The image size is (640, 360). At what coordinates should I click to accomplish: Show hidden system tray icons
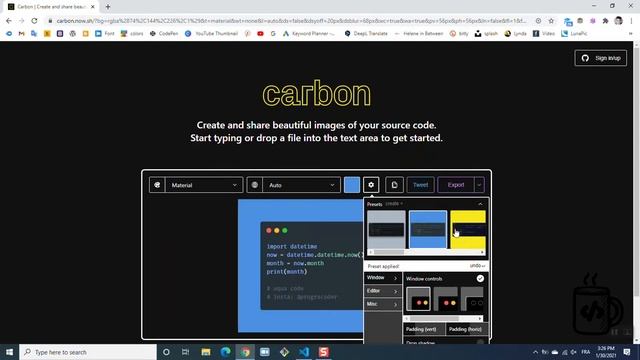(x=535, y=352)
